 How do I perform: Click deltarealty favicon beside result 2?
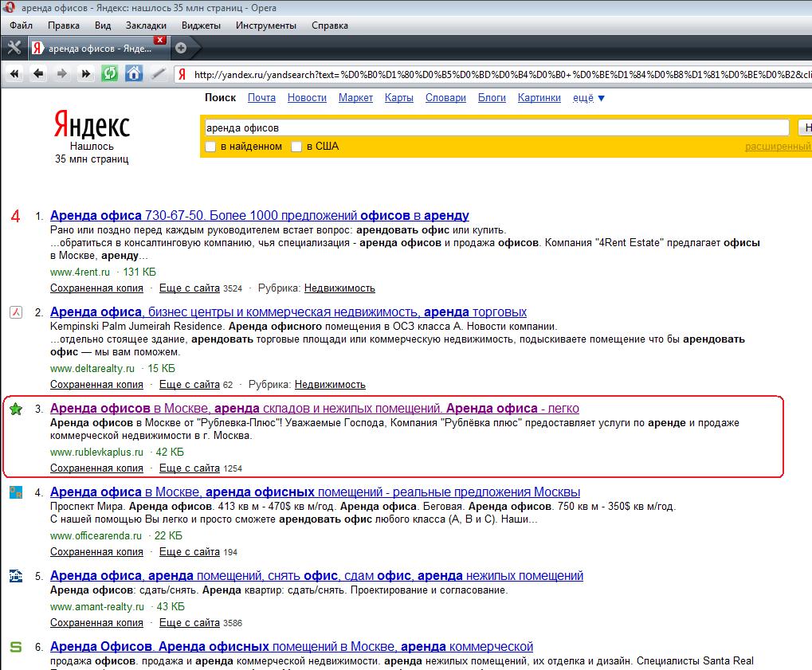coord(16,312)
